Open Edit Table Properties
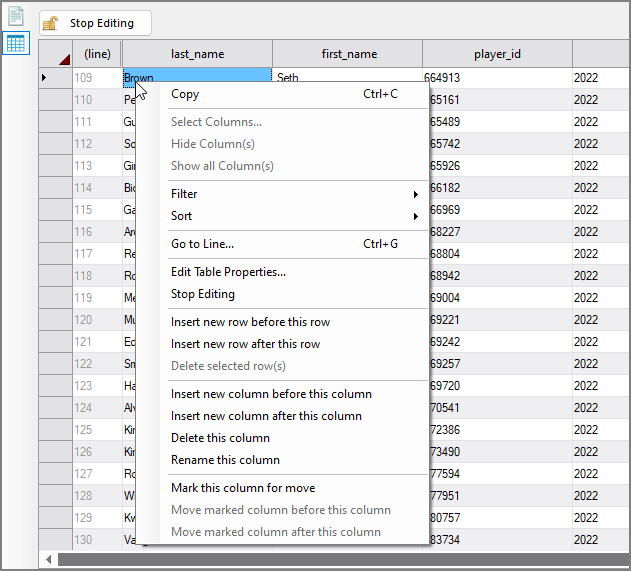This screenshot has height=571, width=631. tap(228, 272)
